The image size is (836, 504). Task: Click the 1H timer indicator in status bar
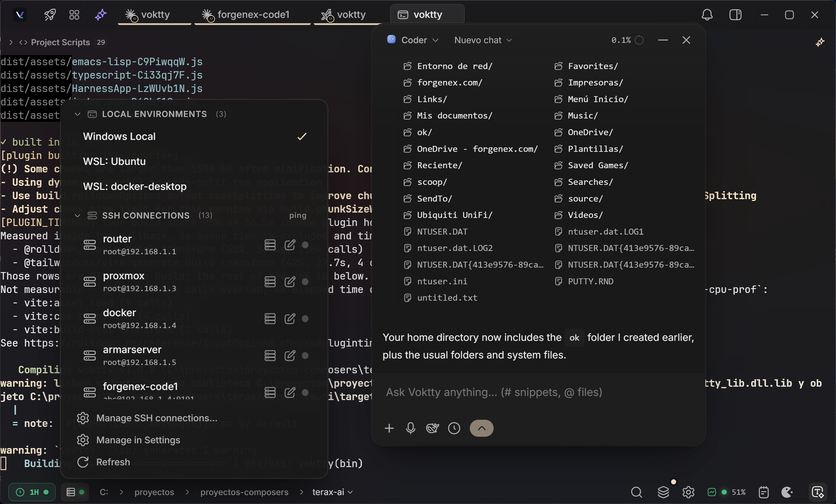(x=32, y=492)
